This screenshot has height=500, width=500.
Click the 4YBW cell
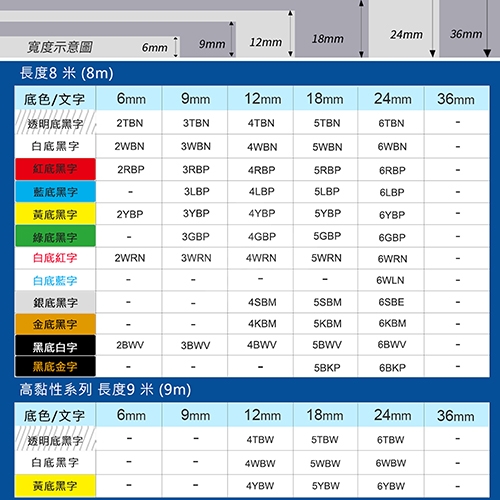[260, 486]
